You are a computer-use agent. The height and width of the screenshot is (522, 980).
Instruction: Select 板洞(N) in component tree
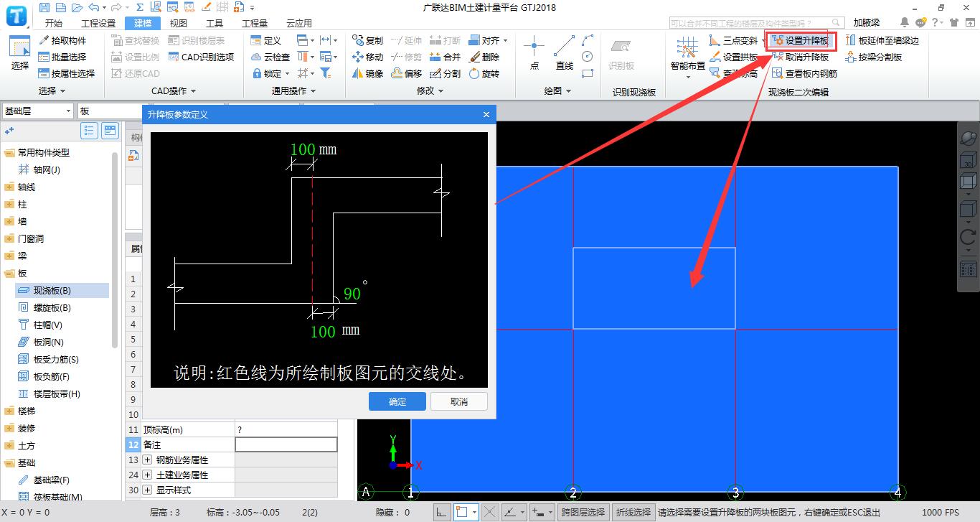tap(48, 342)
